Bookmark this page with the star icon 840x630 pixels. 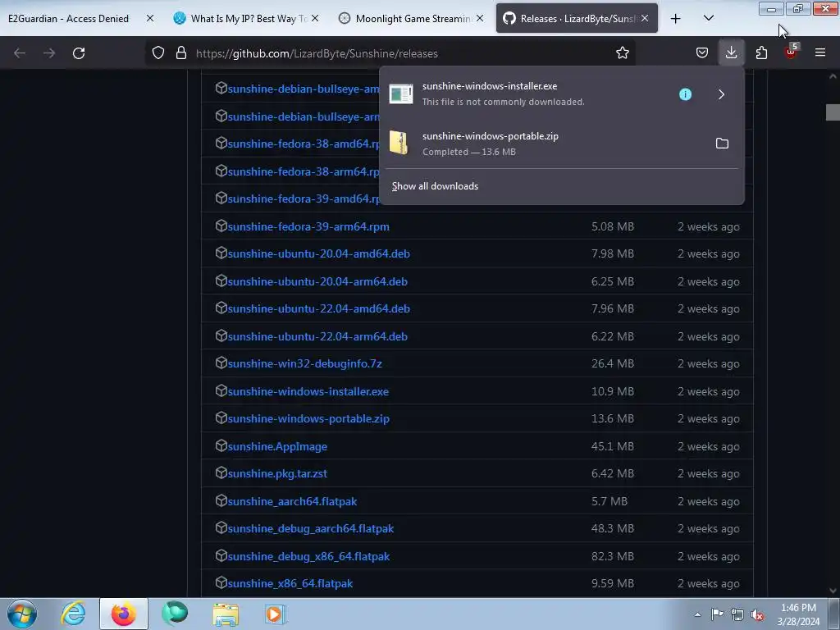click(622, 52)
